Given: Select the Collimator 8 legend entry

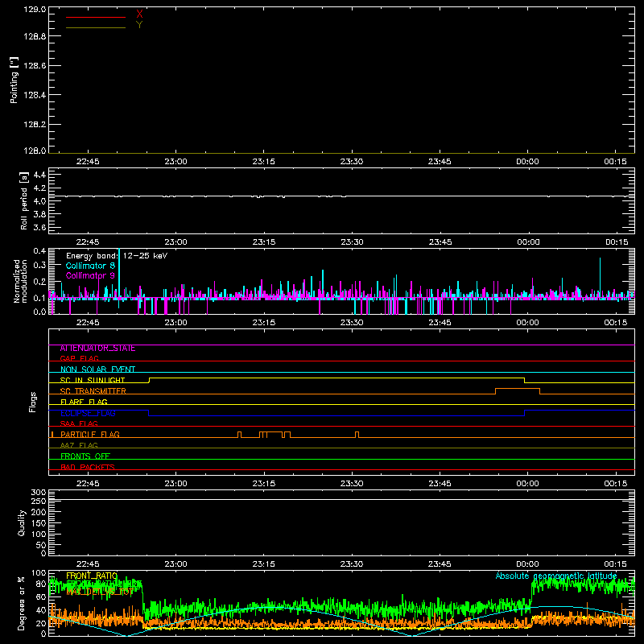Looking at the screenshot, I should (x=90, y=266).
